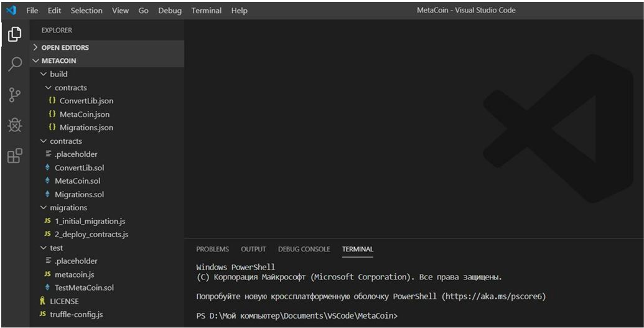
Task: Open the LICENSE file
Action: coord(64,301)
